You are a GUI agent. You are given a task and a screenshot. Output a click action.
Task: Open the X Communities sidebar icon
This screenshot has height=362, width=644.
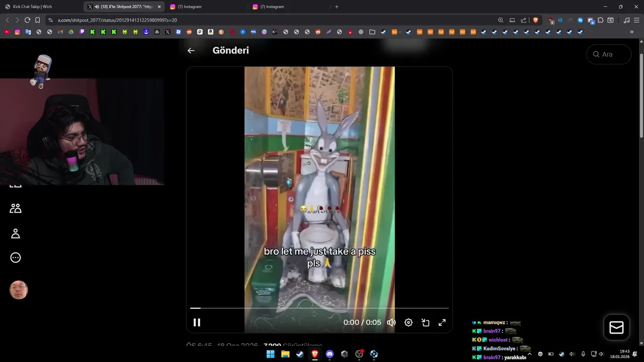tap(16, 208)
